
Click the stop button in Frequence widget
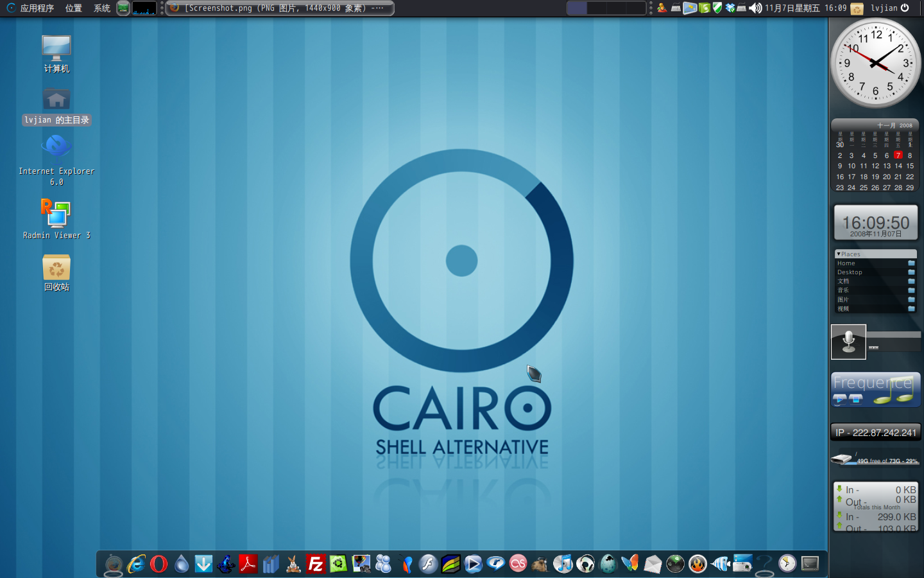click(856, 399)
